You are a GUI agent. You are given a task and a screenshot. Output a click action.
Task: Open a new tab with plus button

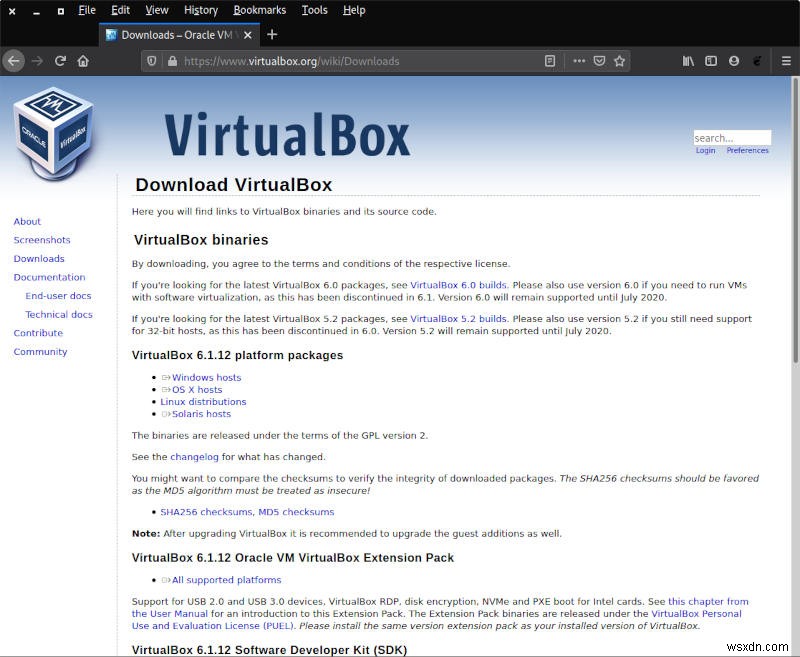[x=272, y=35]
